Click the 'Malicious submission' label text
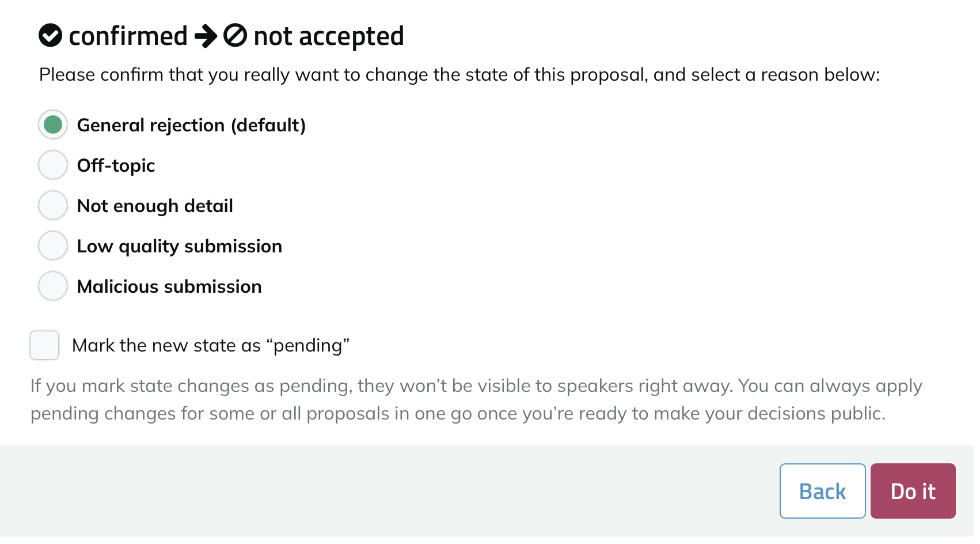The height and width of the screenshot is (544, 980). point(169,286)
